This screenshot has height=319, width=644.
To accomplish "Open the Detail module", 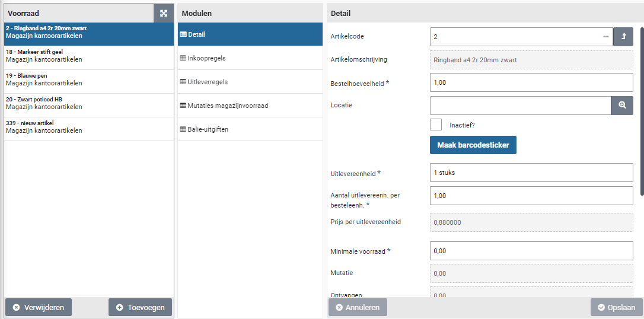I will [250, 34].
